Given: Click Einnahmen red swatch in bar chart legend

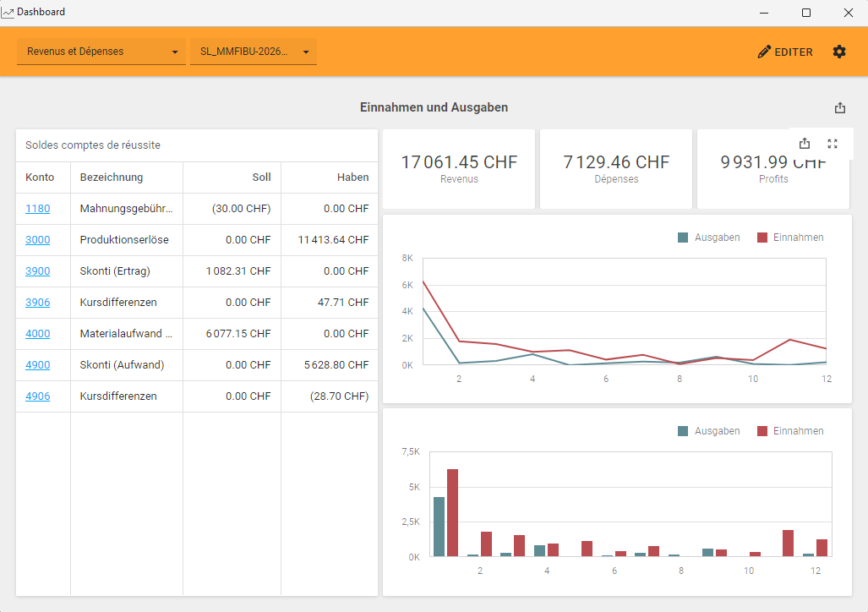Looking at the screenshot, I should click(x=762, y=431).
